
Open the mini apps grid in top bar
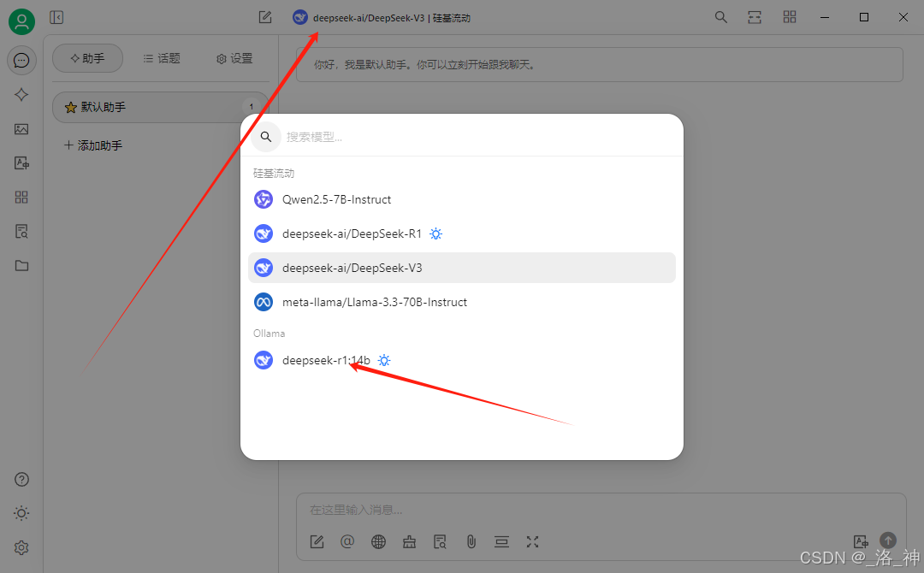(790, 17)
